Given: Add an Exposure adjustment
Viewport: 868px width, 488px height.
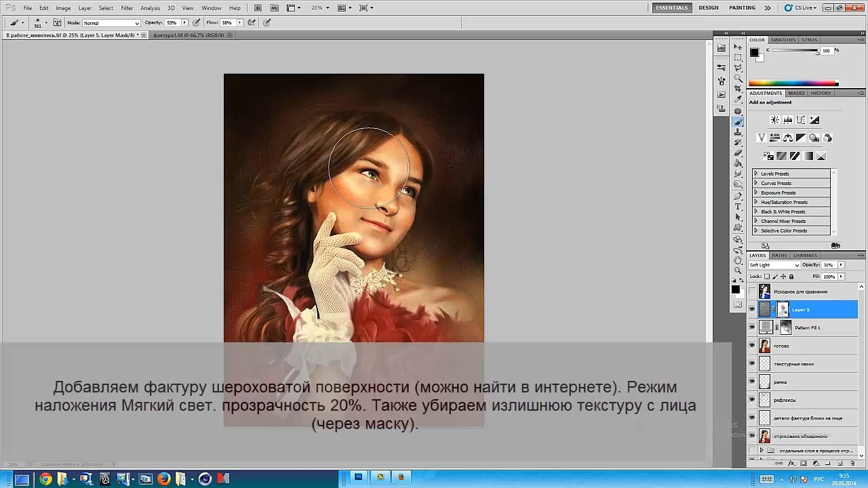Looking at the screenshot, I should [814, 120].
